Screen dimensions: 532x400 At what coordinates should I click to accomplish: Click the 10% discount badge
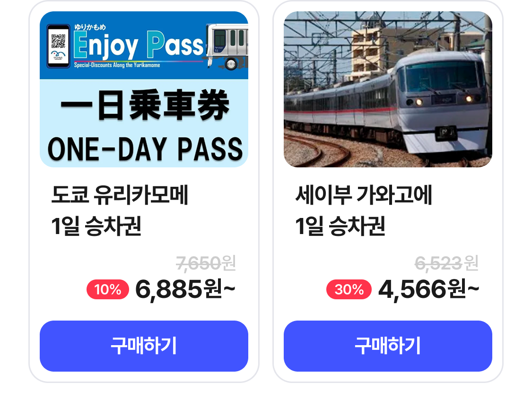point(108,289)
